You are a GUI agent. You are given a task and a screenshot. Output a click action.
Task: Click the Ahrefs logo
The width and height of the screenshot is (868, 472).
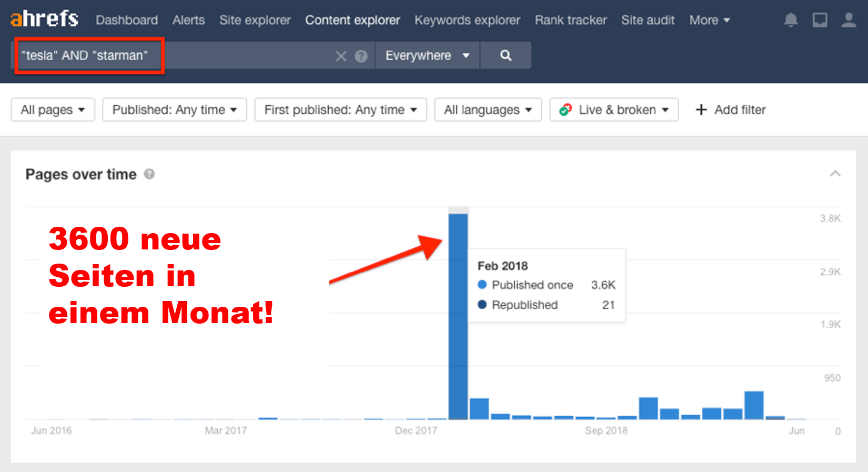coord(44,19)
